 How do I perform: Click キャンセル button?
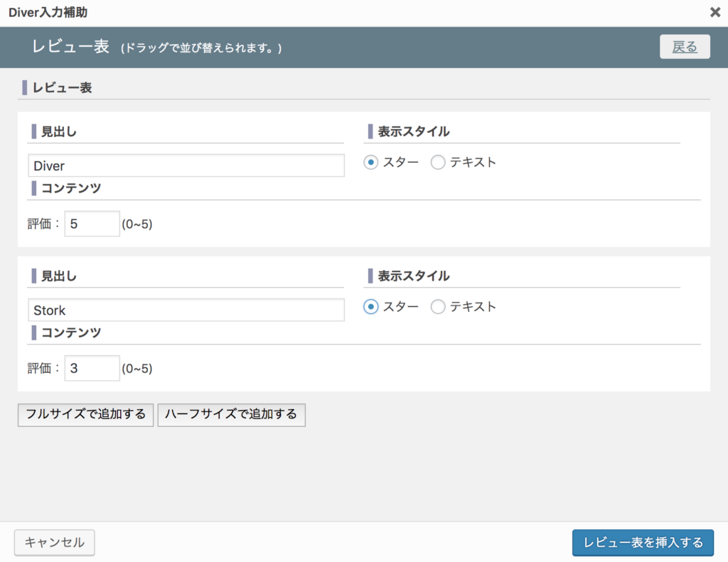(54, 543)
